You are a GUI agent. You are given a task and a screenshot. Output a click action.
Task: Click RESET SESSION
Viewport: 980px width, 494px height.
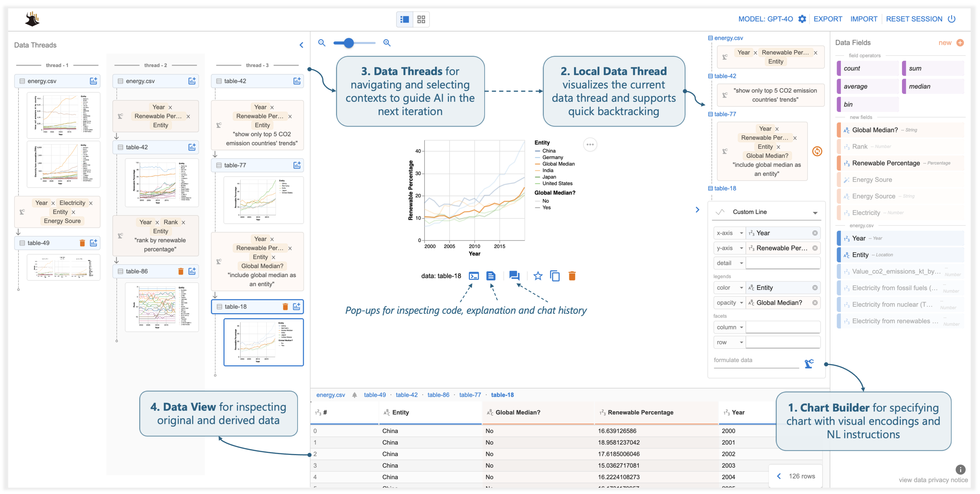(914, 19)
